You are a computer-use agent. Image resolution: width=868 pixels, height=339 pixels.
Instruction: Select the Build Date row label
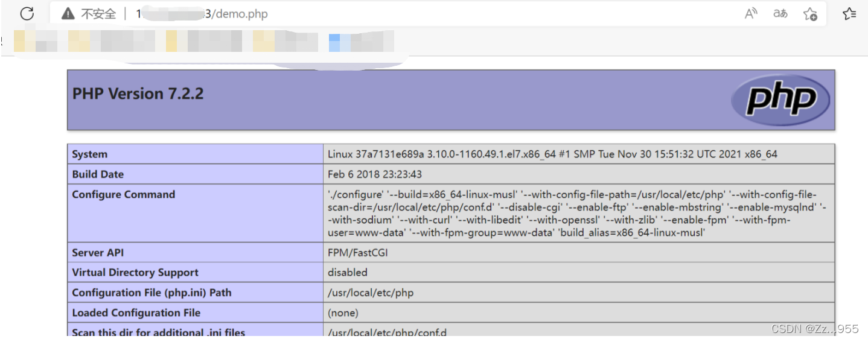click(98, 174)
